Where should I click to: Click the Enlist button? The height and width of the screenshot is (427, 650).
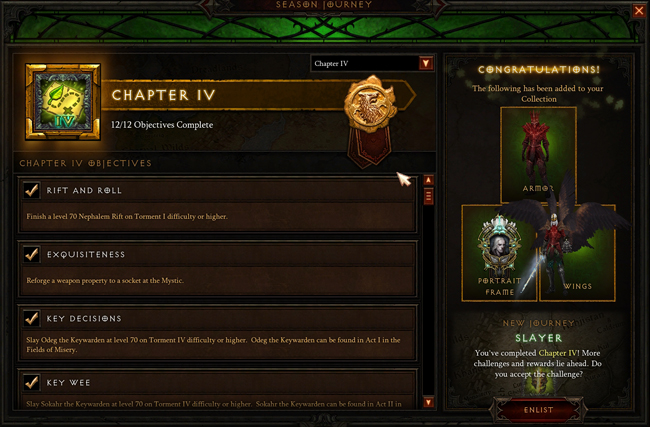coord(538,410)
